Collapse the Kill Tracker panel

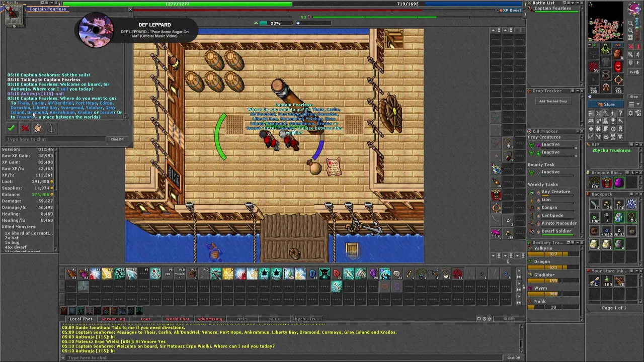pos(578,131)
